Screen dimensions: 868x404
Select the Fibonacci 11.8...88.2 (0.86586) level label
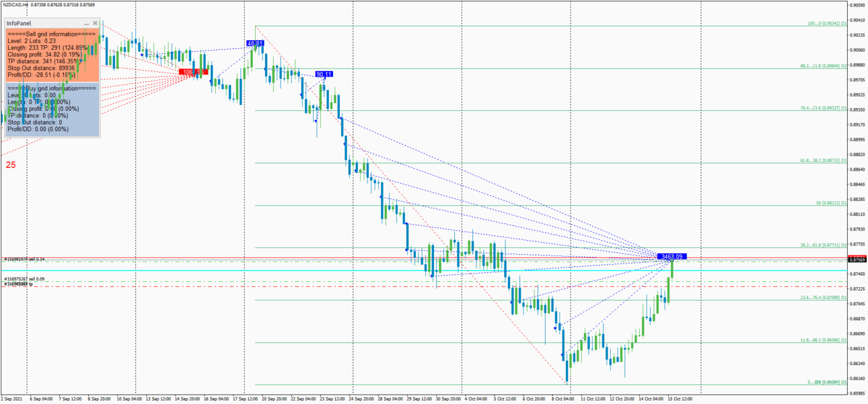[x=824, y=340]
